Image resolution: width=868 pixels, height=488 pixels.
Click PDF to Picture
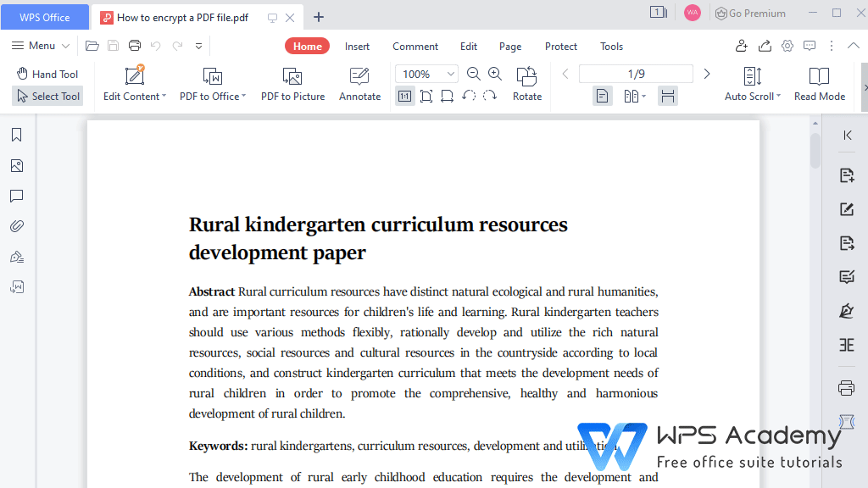click(x=292, y=84)
